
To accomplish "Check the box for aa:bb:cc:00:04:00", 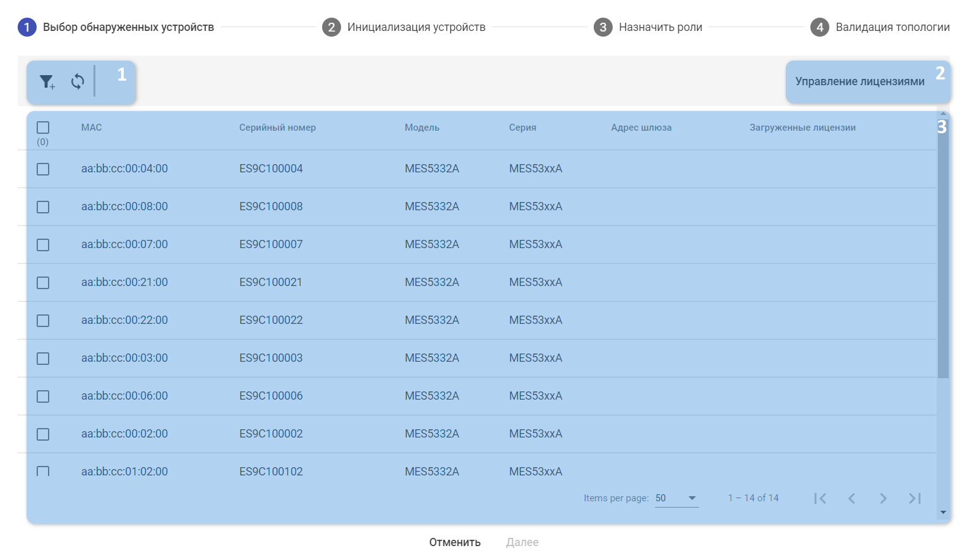I will 43,169.
